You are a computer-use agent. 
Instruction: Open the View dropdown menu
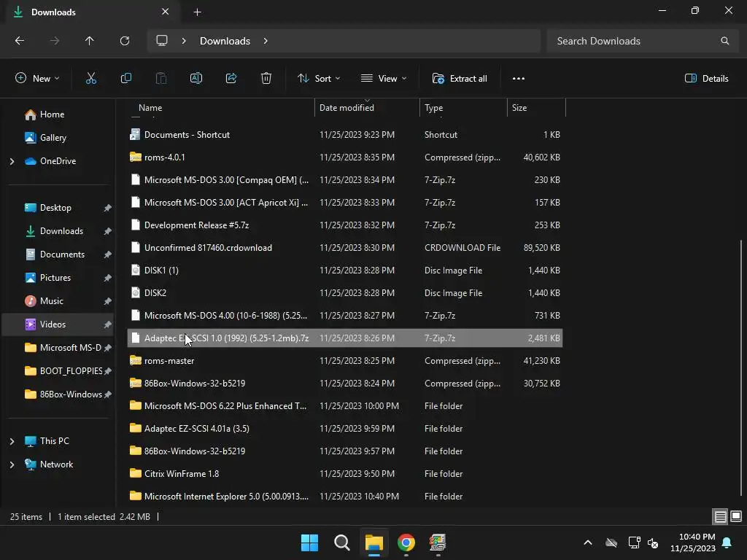tap(384, 79)
